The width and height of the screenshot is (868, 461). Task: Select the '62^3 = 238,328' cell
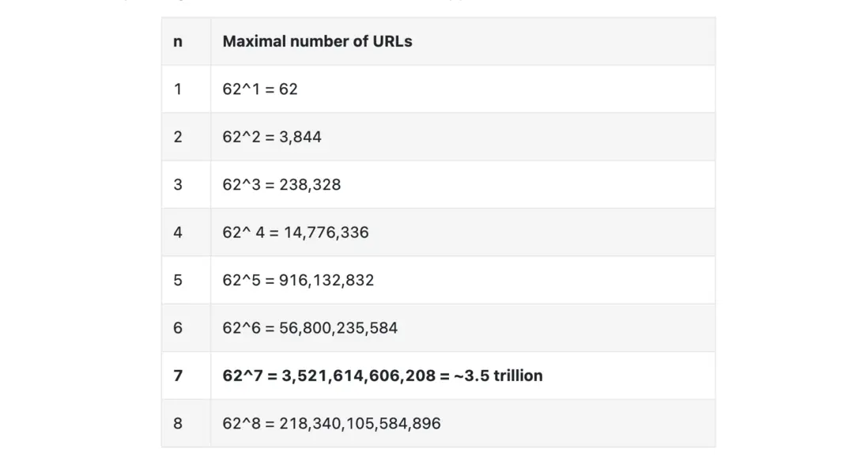281,184
